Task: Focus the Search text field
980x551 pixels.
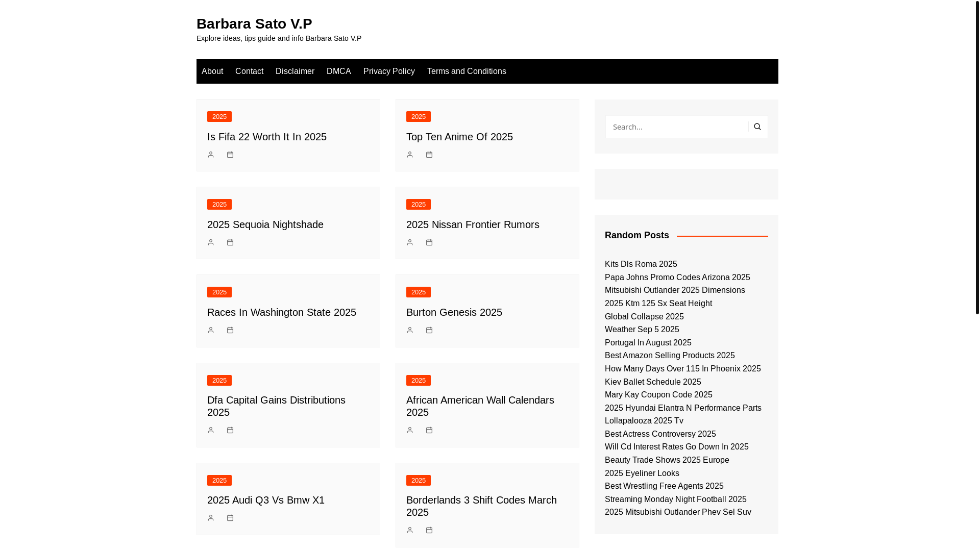Action: (677, 127)
